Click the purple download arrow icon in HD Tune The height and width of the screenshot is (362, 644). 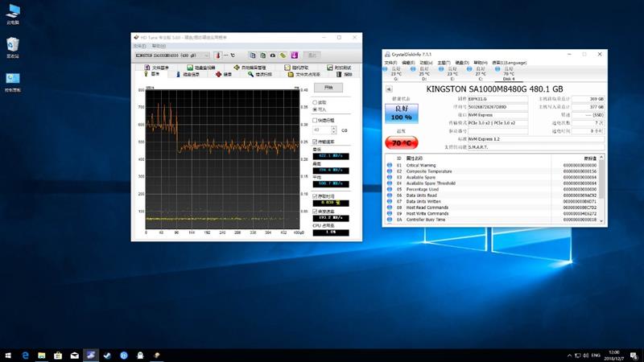coord(295,56)
